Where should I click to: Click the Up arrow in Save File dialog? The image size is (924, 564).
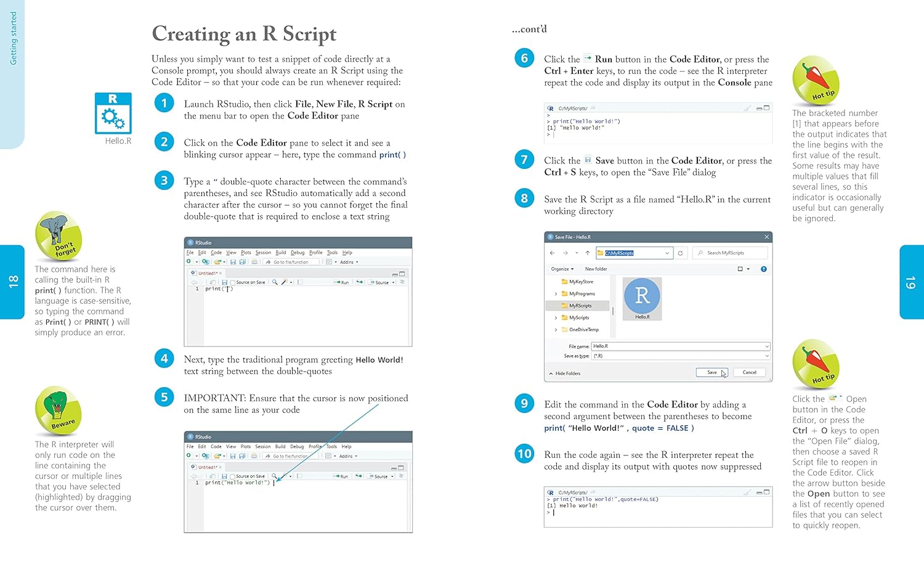click(587, 253)
